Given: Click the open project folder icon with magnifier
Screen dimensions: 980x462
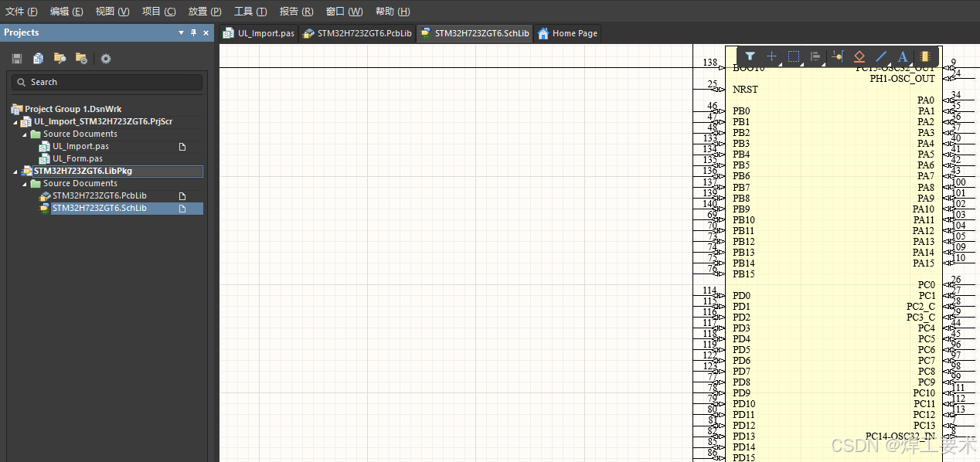Looking at the screenshot, I should point(60,59).
